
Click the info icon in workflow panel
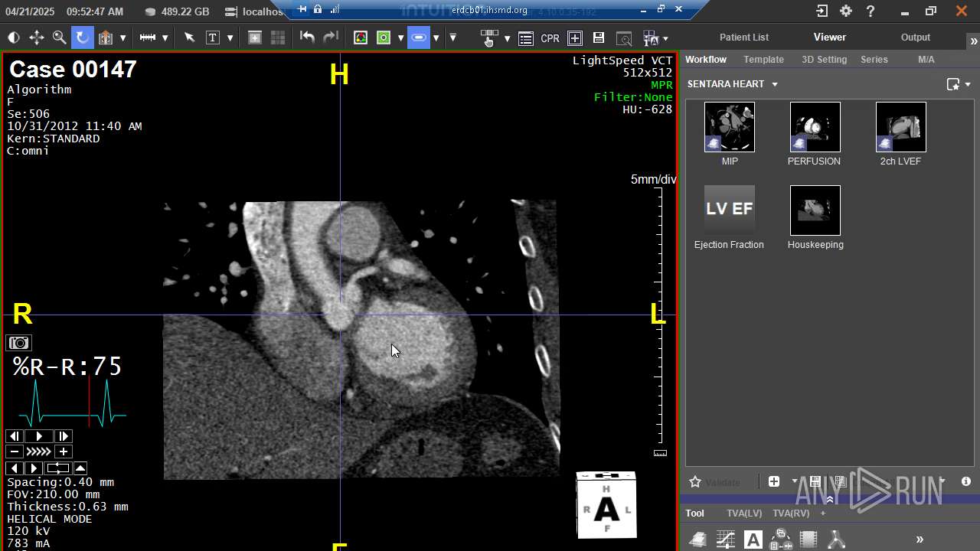pyautogui.click(x=966, y=481)
